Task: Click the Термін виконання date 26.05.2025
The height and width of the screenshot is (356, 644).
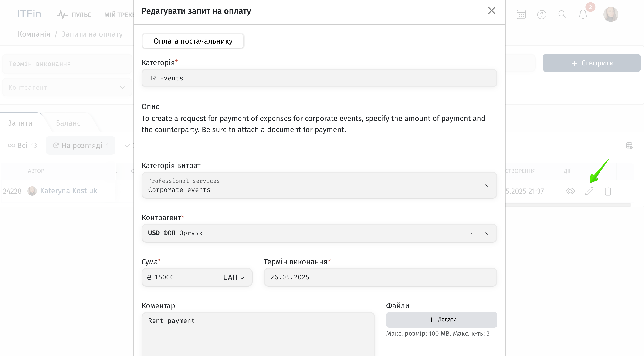Action: click(x=380, y=277)
